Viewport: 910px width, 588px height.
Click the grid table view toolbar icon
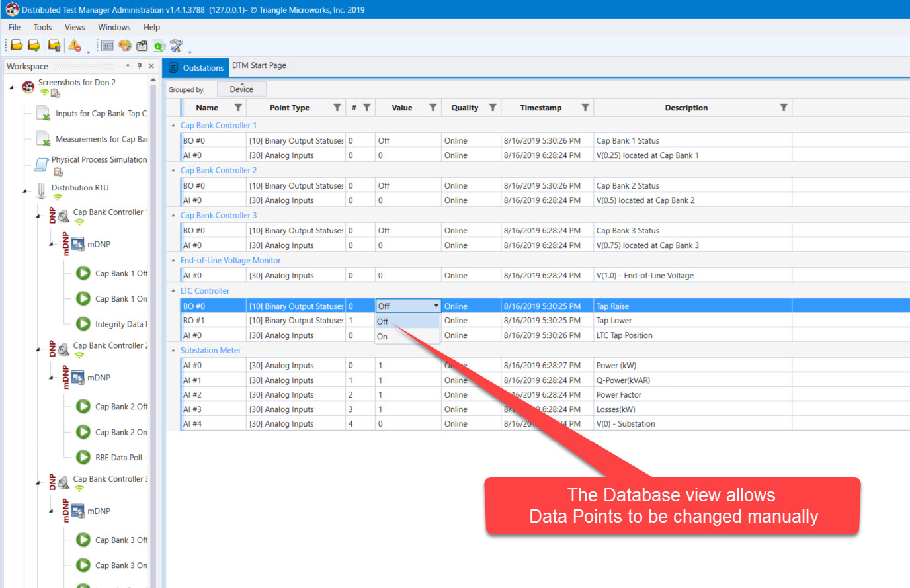(108, 46)
